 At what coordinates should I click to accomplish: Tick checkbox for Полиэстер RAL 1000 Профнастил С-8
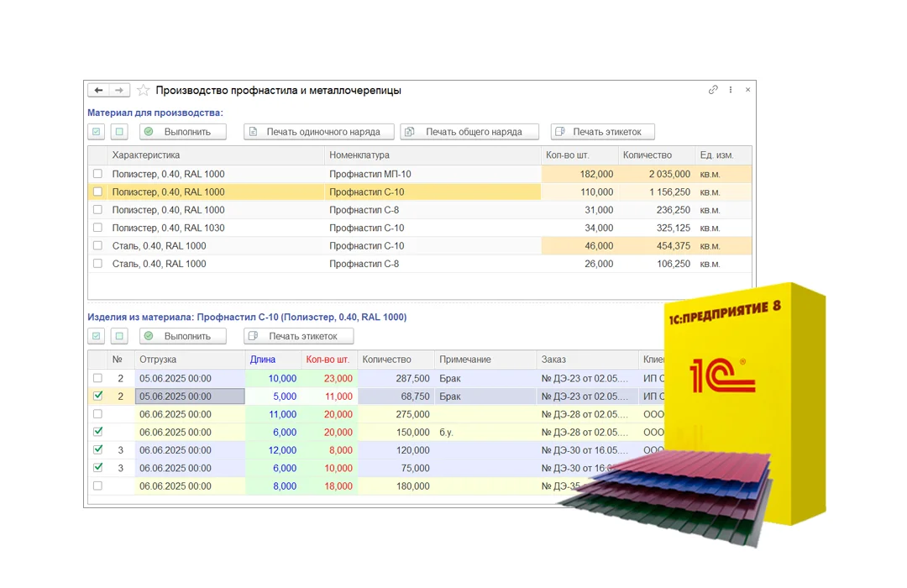pos(97,209)
